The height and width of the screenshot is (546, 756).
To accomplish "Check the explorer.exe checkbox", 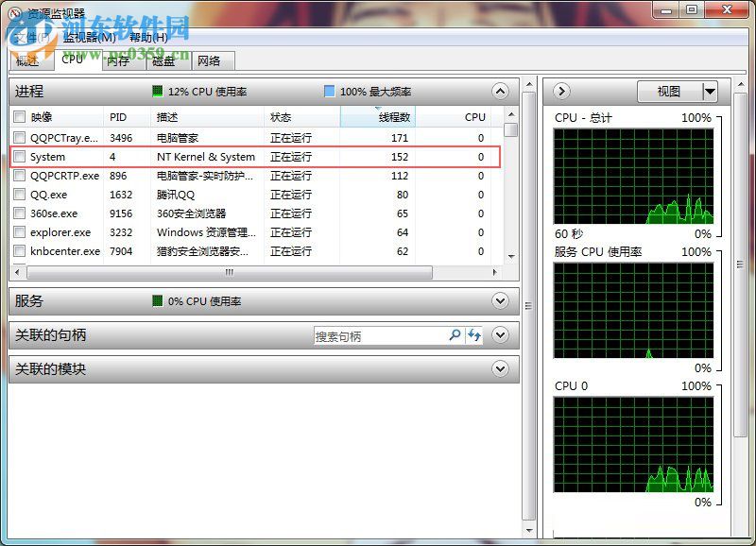I will [x=19, y=232].
